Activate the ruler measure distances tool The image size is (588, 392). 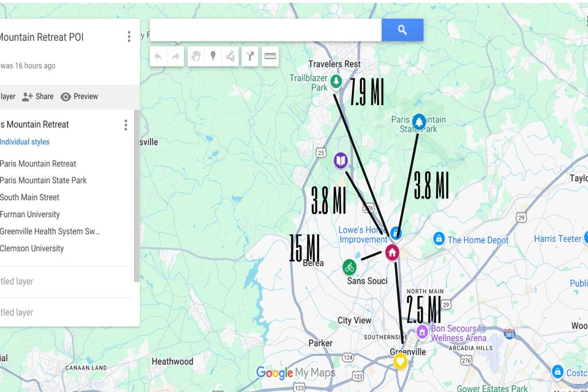[270, 56]
